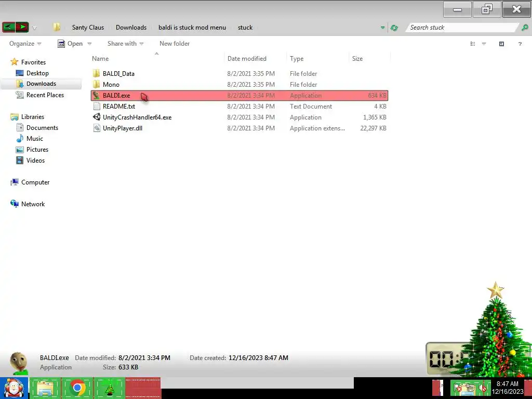This screenshot has width=532, height=399.
Task: Click the Christmas tree taskbar icon
Action: tap(110, 388)
